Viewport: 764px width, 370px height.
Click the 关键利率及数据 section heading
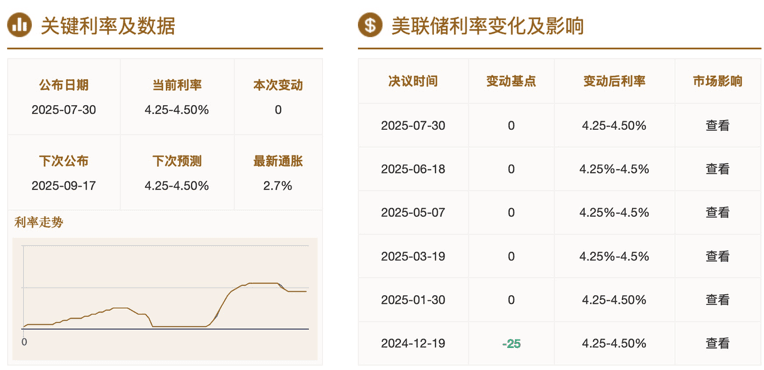click(108, 26)
